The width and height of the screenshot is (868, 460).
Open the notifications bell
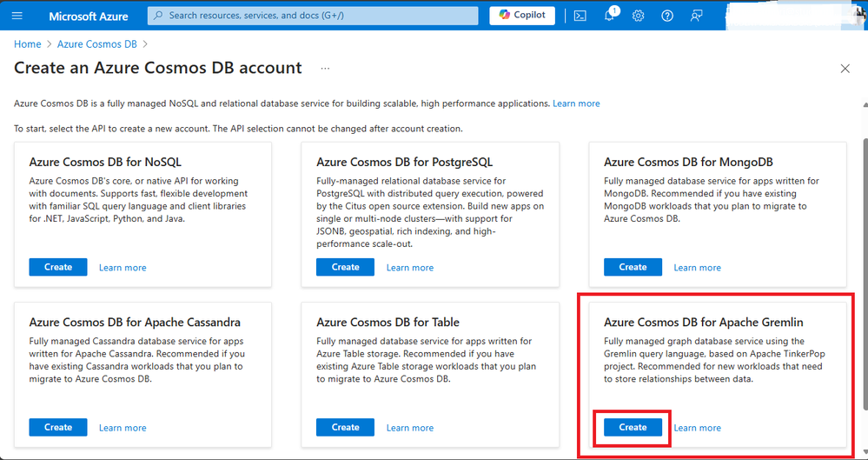click(609, 16)
